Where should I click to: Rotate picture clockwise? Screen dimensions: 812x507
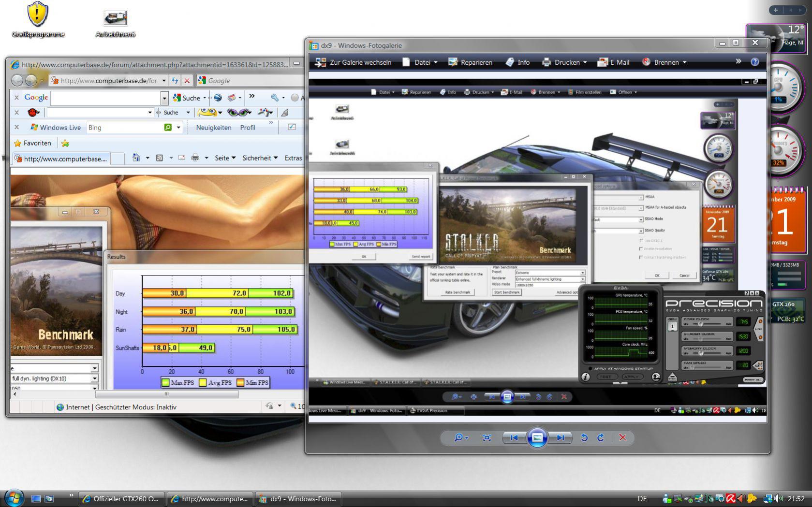601,437
